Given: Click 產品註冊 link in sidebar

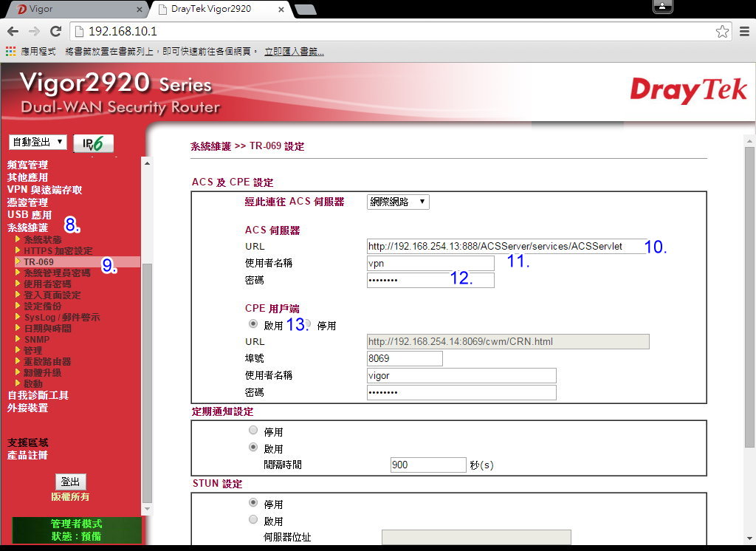Looking at the screenshot, I should click(27, 456).
